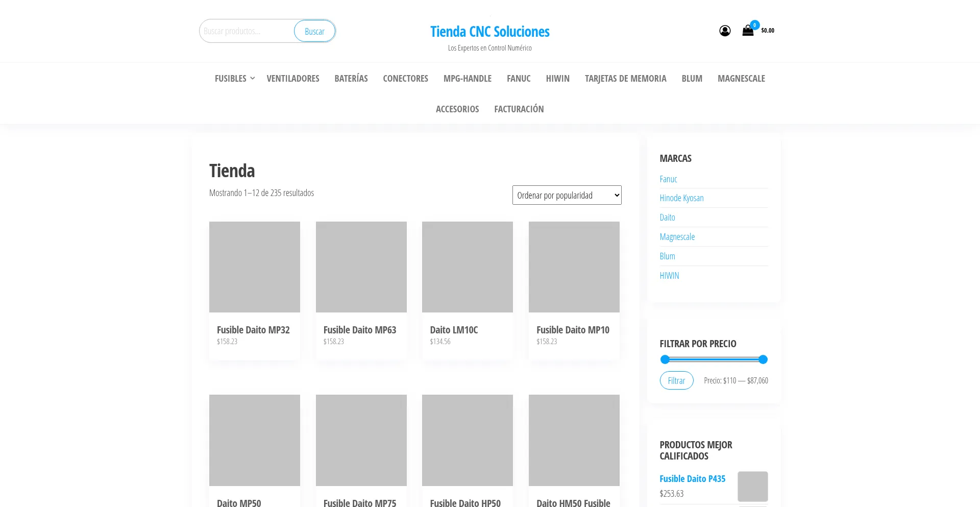This screenshot has height=507, width=980.
Task: Select the Daito brand link
Action: tap(667, 218)
